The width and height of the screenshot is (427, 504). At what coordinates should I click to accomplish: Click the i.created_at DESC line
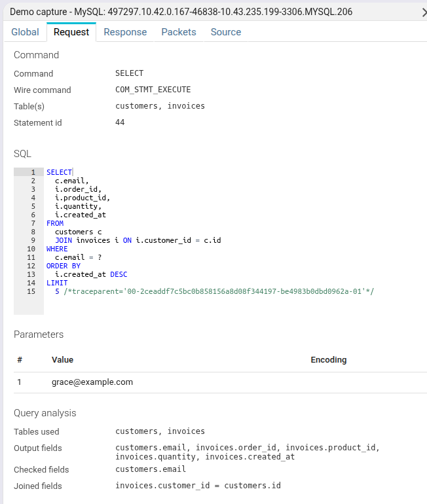(91, 274)
